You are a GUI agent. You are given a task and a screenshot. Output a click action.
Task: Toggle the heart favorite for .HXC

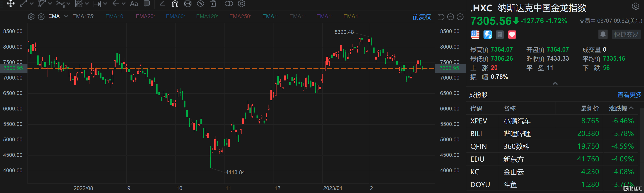click(512, 35)
